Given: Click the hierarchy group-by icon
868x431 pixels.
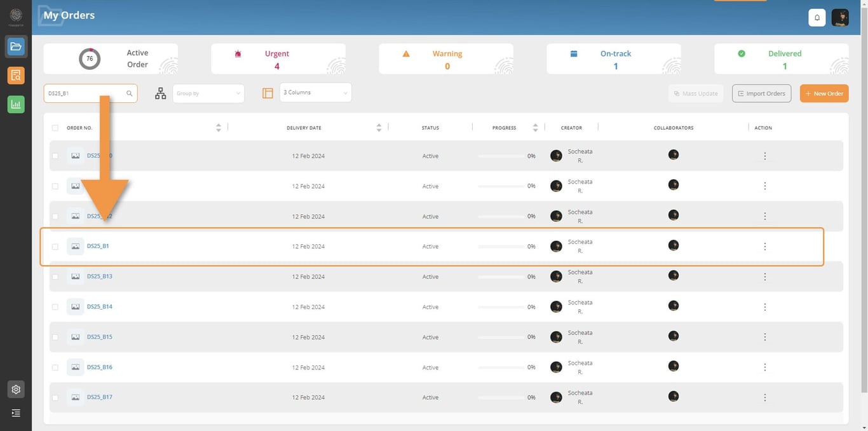Looking at the screenshot, I should [161, 93].
